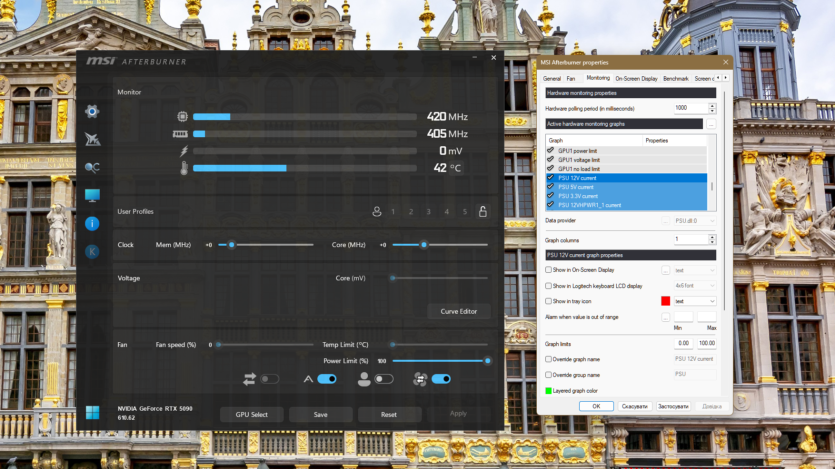Viewport: 835px width, 469px height.
Task: Click the magnifier °C sidebar icon
Action: click(92, 168)
